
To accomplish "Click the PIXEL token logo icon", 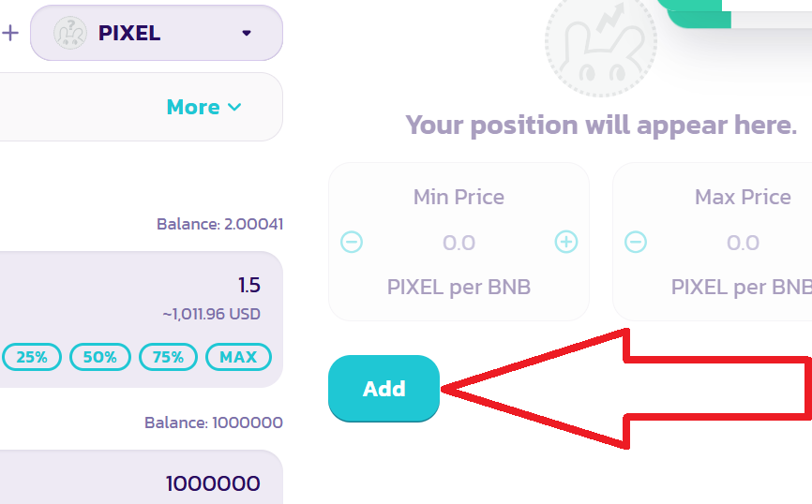I will click(70, 33).
